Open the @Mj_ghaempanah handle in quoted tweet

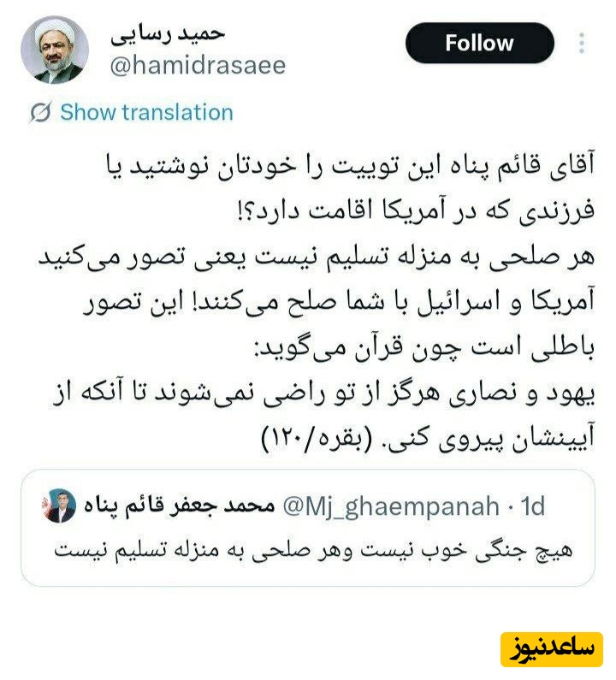coord(391,506)
